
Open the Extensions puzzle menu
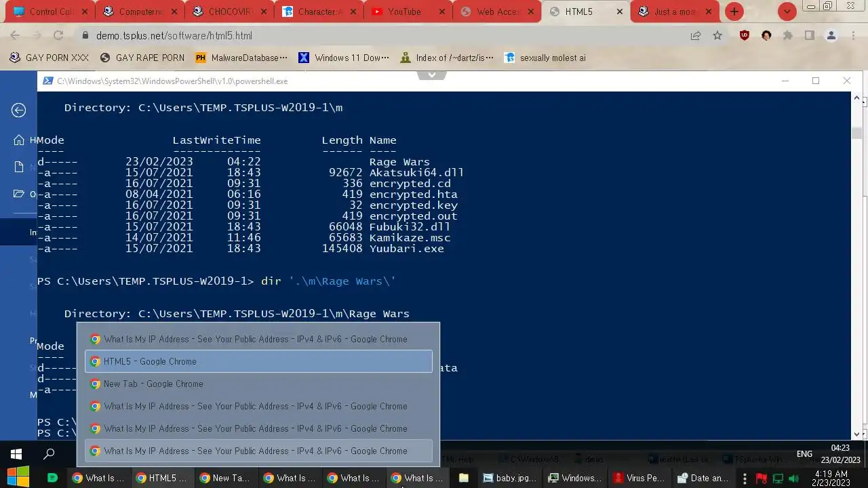(788, 35)
